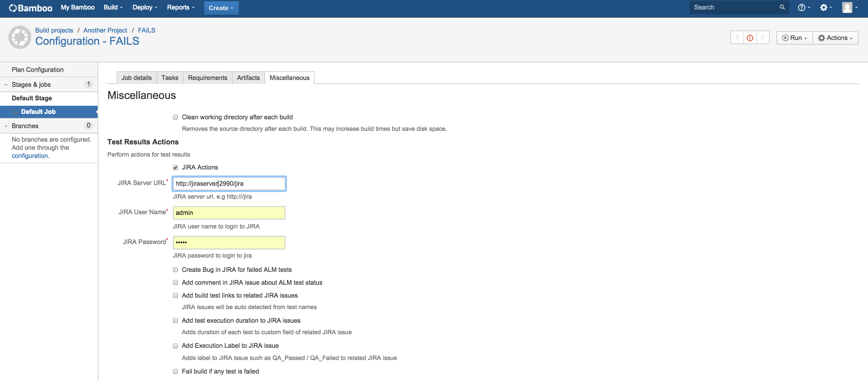868x381 pixels.
Task: Go to previous build arrow
Action: [x=737, y=38]
